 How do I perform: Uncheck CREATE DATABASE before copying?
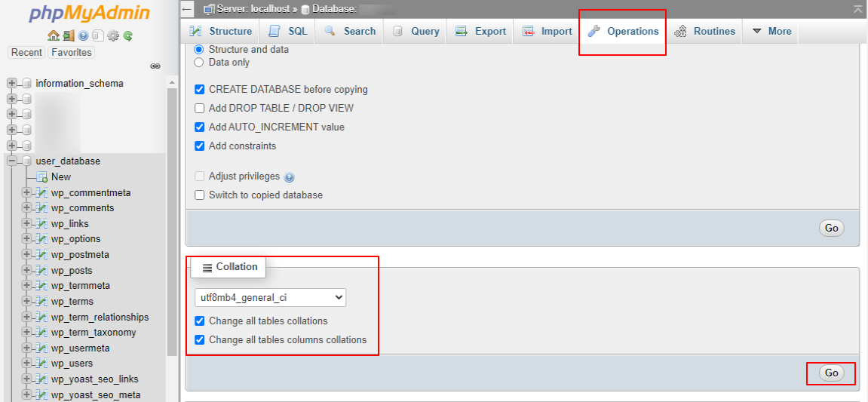(200, 89)
